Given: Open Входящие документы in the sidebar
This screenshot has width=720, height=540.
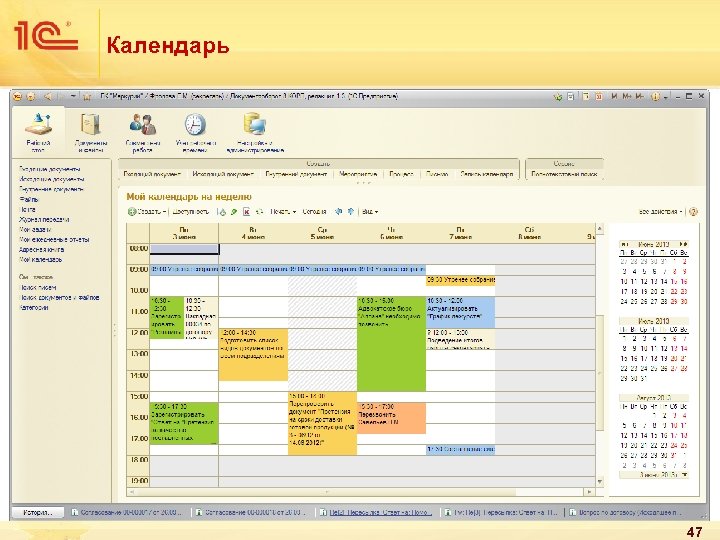Looking at the screenshot, I should point(50,169).
